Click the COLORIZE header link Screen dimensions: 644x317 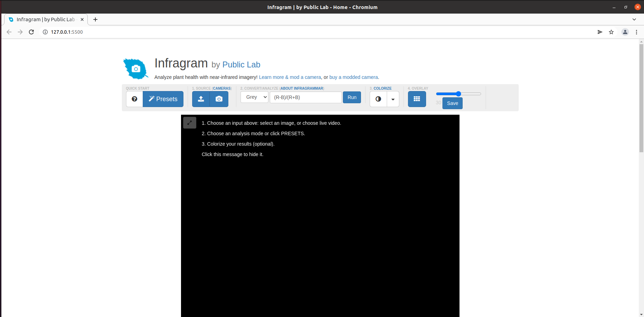pyautogui.click(x=383, y=88)
